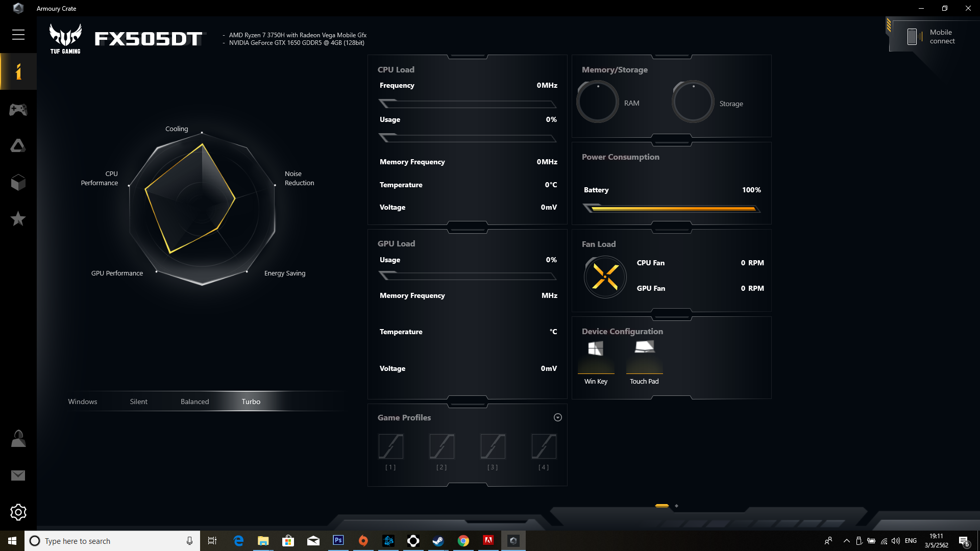Open the volume control in tray

pyautogui.click(x=896, y=541)
